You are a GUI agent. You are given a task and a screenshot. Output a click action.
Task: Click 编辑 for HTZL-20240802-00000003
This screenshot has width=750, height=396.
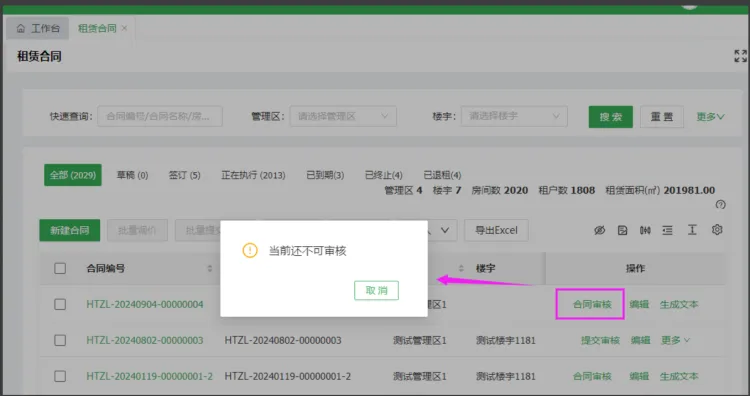coord(640,340)
